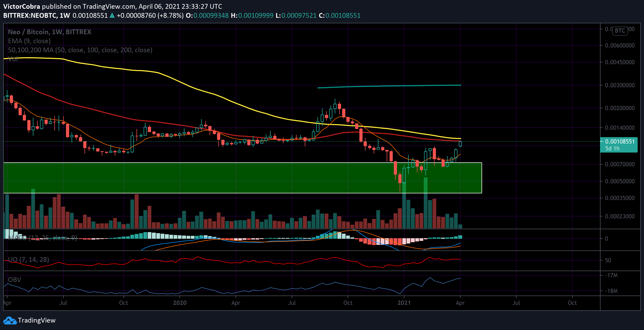Screen dimensions: 644x330
Task: Click the 0.00450000 price axis label
Action: coord(620,62)
